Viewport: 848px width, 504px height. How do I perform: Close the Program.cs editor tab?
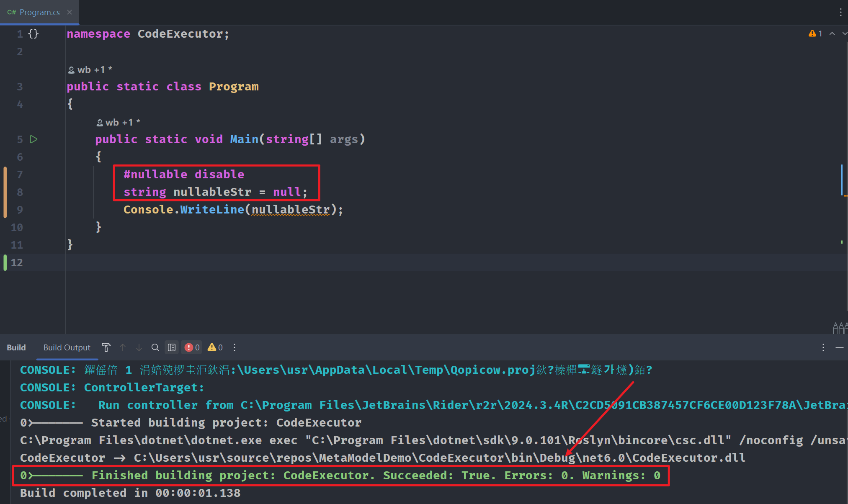click(x=70, y=12)
